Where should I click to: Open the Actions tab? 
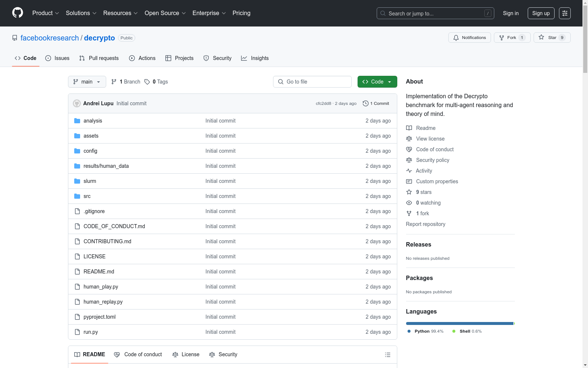(x=142, y=58)
